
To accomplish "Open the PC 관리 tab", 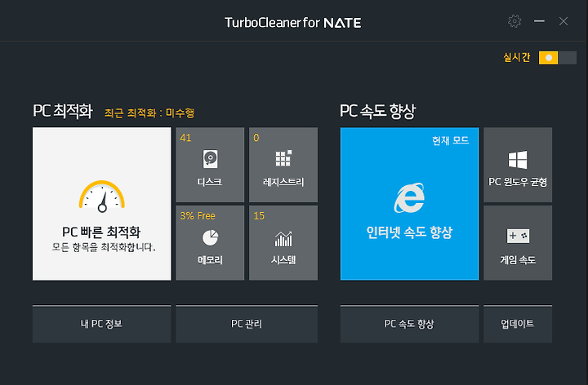I will [247, 324].
